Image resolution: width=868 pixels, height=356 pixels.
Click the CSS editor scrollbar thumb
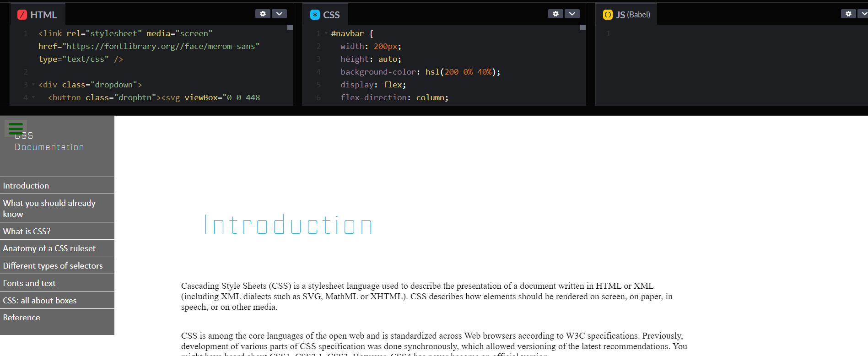coord(583,27)
